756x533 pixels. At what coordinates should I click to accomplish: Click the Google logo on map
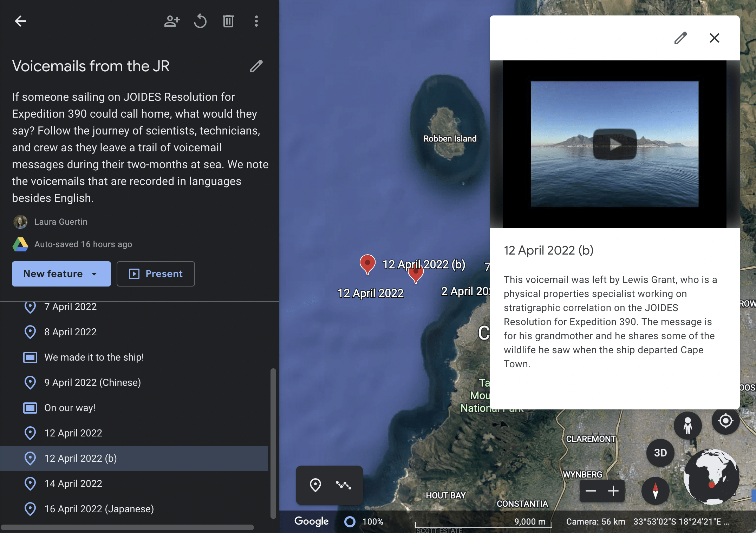click(312, 521)
